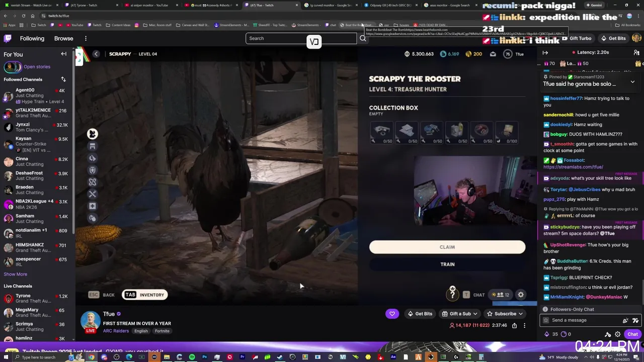Click the in-game back arrow near SCRAPPY
Viewport: 644px width, 362px height.
point(96,54)
